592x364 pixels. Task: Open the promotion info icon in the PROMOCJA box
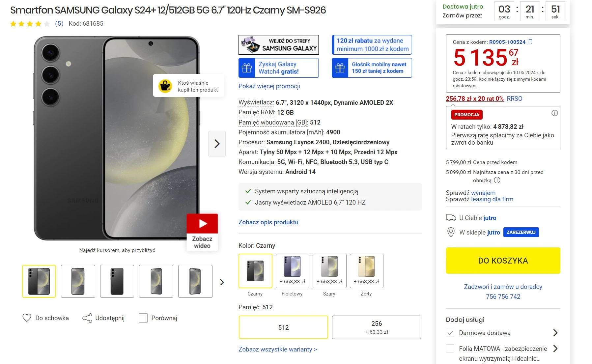(x=555, y=113)
